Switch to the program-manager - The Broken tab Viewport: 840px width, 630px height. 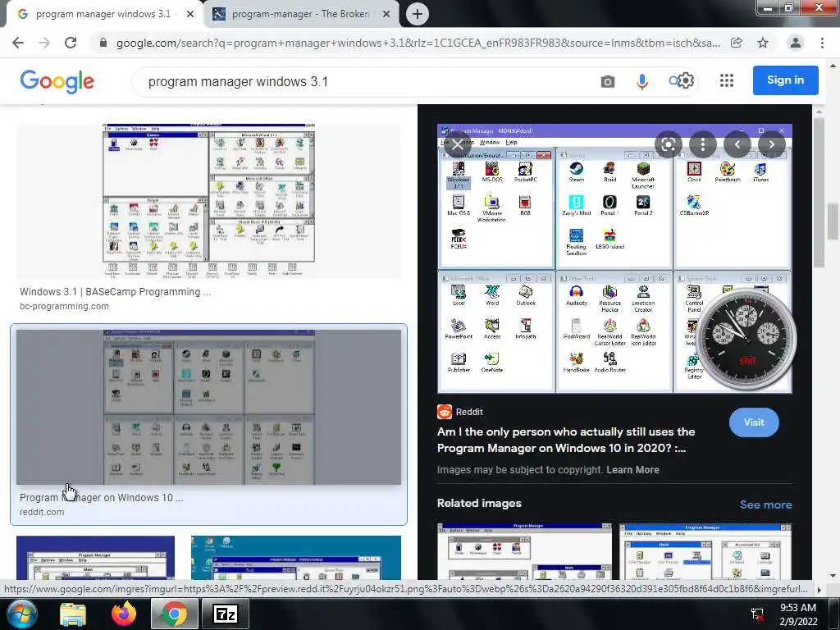(x=300, y=14)
